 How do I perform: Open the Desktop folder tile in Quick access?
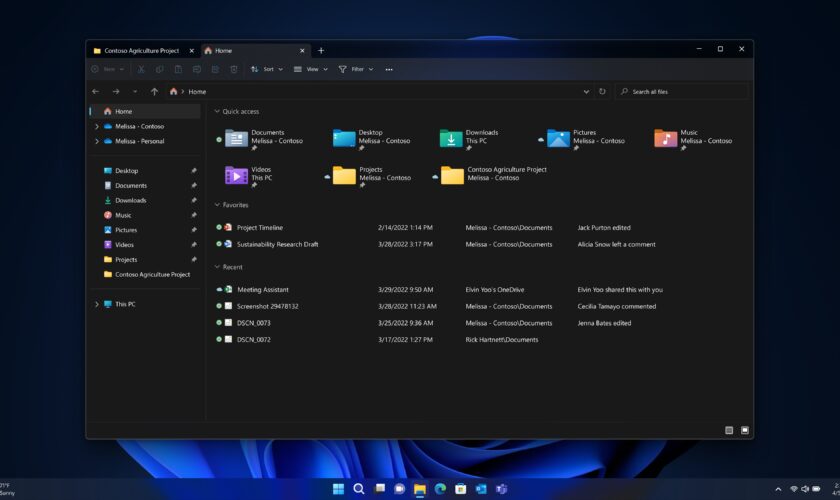coord(371,139)
